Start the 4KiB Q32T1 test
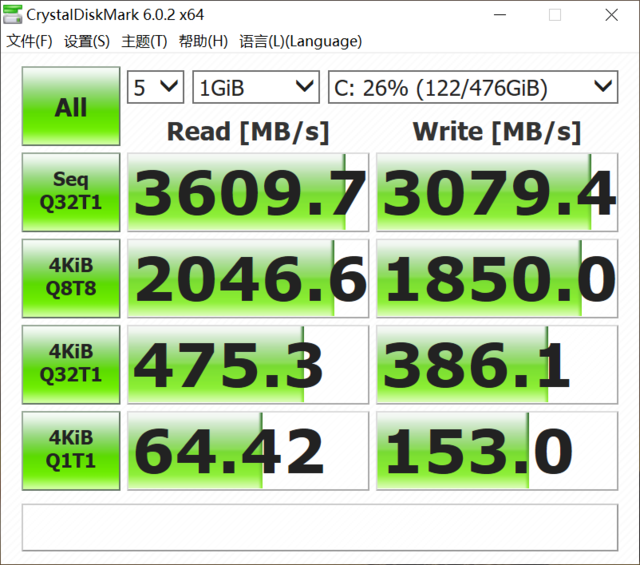Screen dimensions: 640x565 click(71, 365)
